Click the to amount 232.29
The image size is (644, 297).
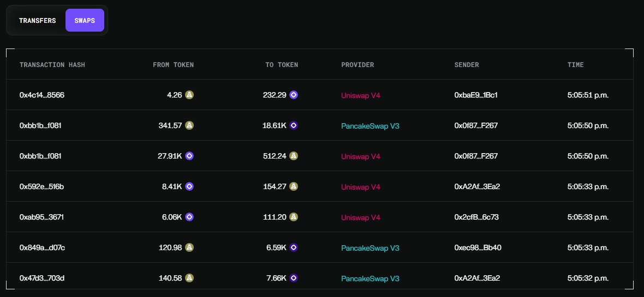click(275, 95)
